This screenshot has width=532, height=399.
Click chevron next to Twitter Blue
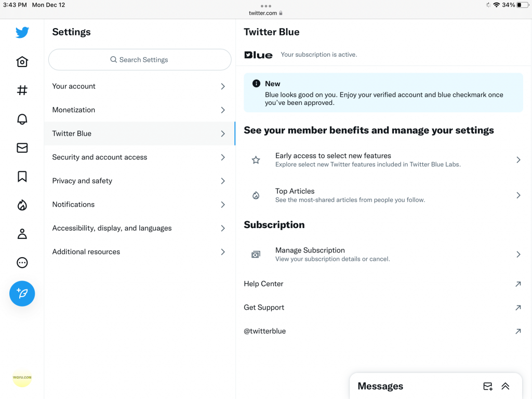point(223,134)
